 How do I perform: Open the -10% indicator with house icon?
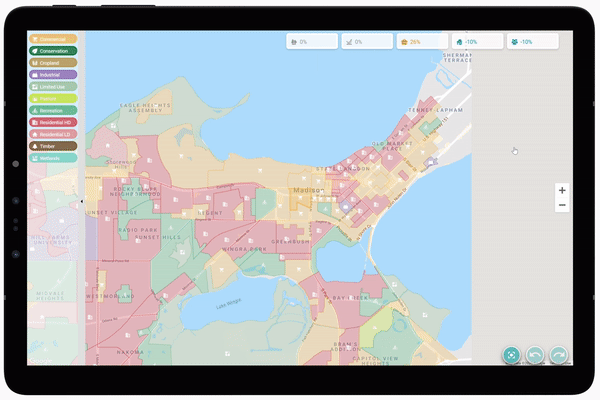pos(477,41)
